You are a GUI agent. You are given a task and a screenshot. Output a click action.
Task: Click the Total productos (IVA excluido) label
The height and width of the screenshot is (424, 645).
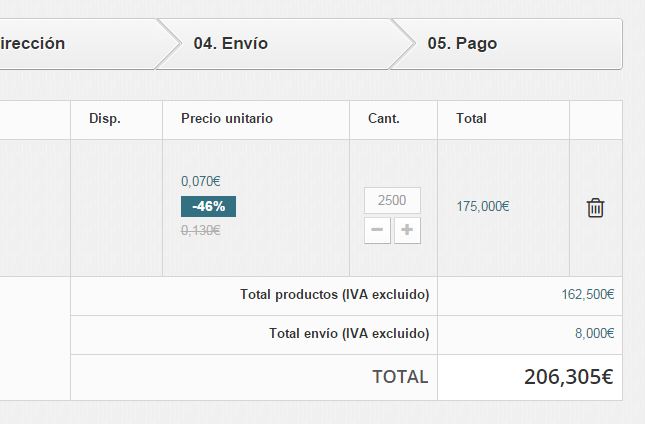tap(334, 295)
